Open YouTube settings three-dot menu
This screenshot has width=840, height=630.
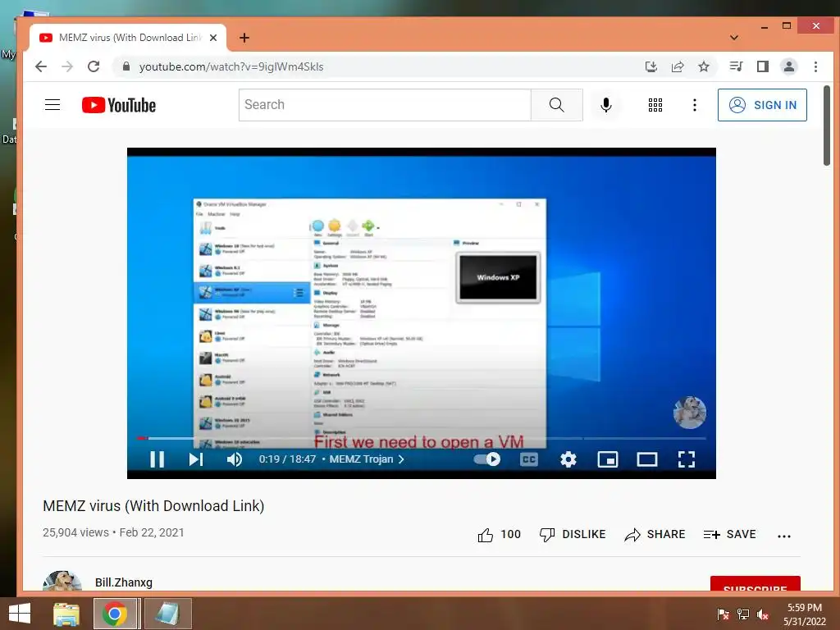tap(695, 104)
